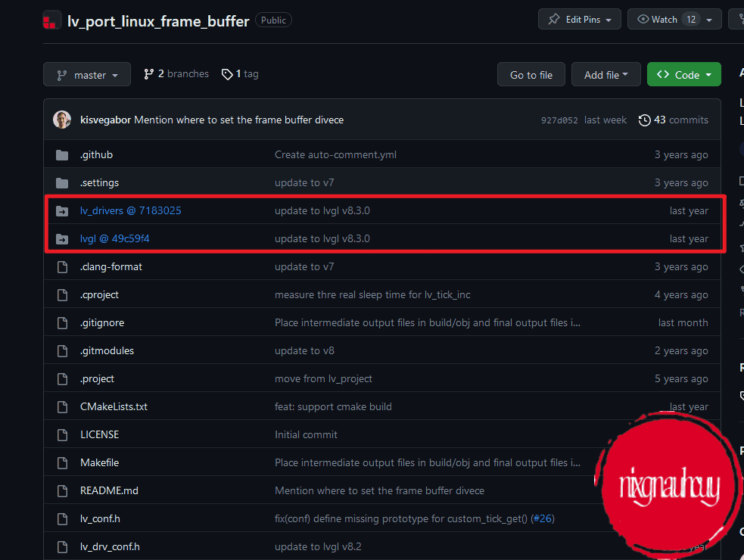Open latest commit message about frame buffer divece
744x560 pixels.
[x=238, y=120]
